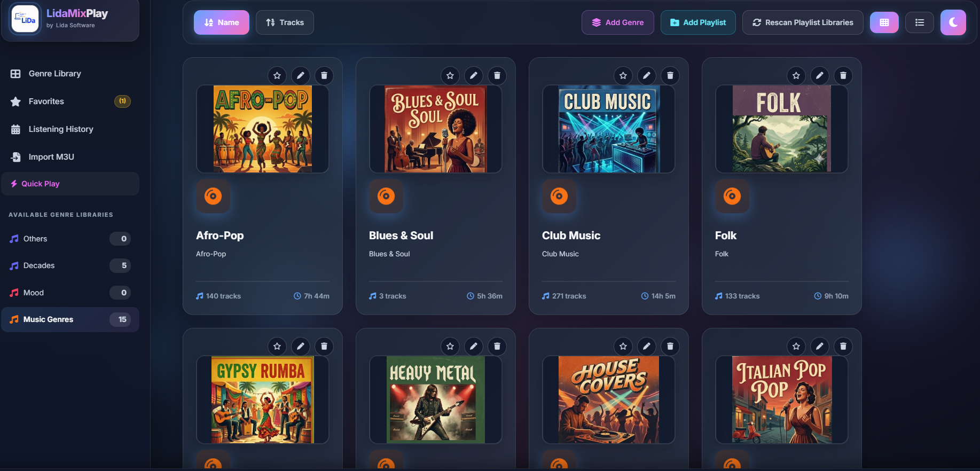Select the Mood genre library
The width and height of the screenshot is (980, 471).
pos(70,293)
